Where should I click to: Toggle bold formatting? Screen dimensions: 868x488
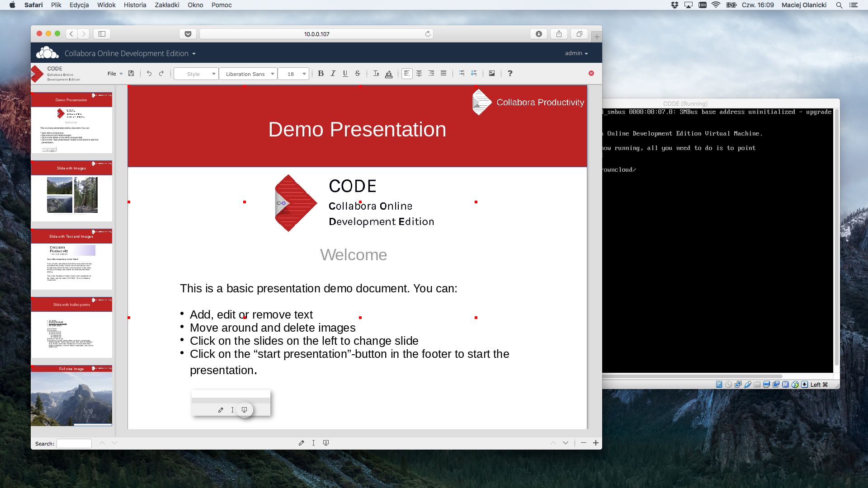(x=321, y=73)
